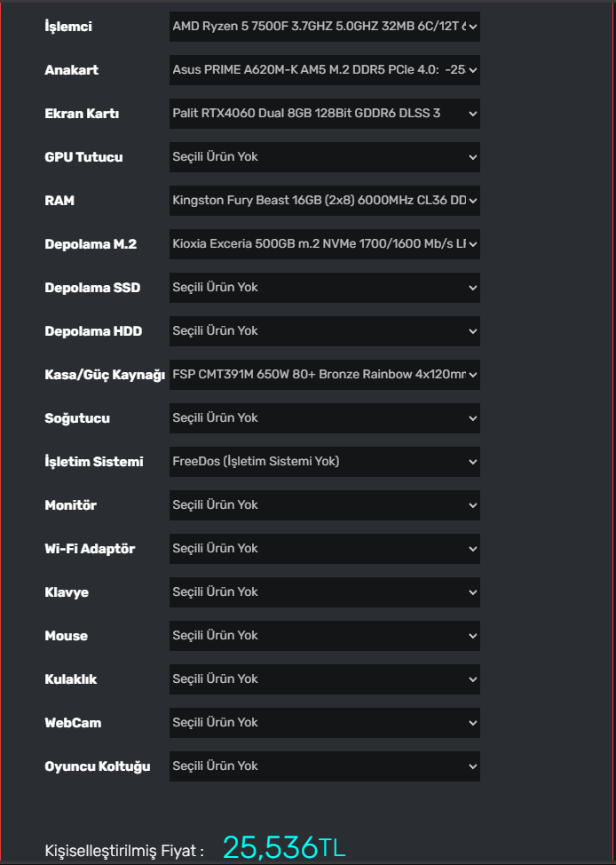Open the Mouse selection dropdown

pyautogui.click(x=324, y=636)
